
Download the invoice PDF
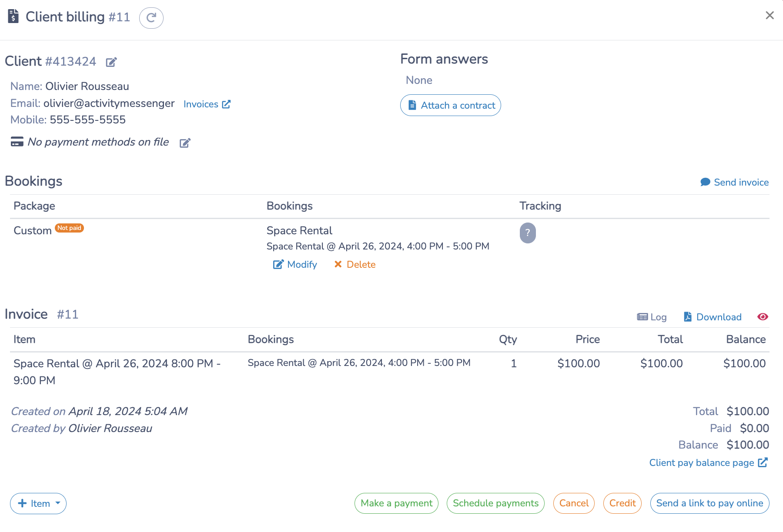click(712, 317)
